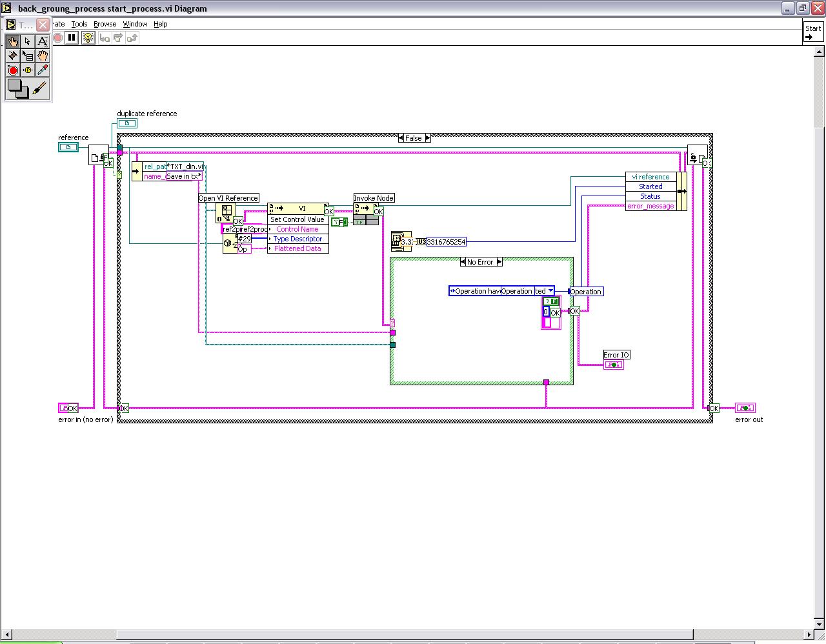Select the Probe tool
Image resolution: width=826 pixels, height=644 pixels.
27,70
